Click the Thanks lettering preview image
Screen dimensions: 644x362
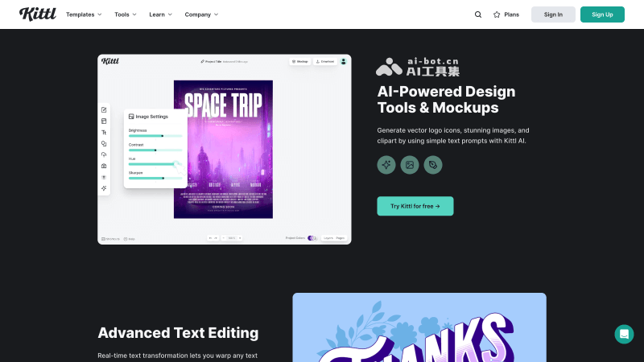[419, 330]
